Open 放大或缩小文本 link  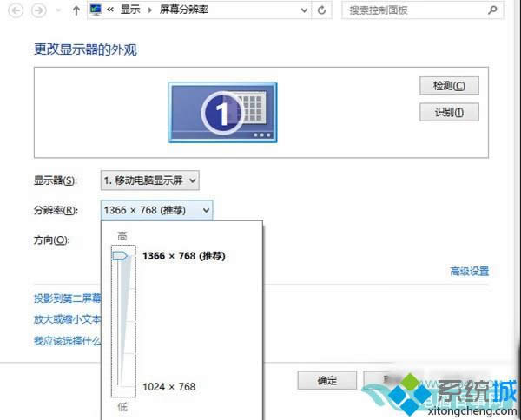point(68,319)
